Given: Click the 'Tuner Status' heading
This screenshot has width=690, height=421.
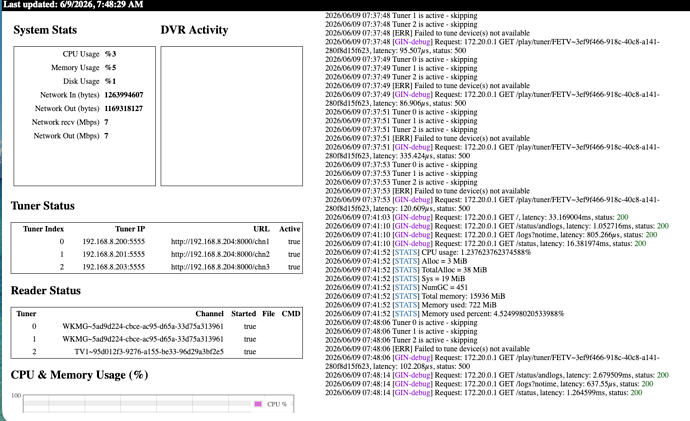Looking at the screenshot, I should click(43, 206).
